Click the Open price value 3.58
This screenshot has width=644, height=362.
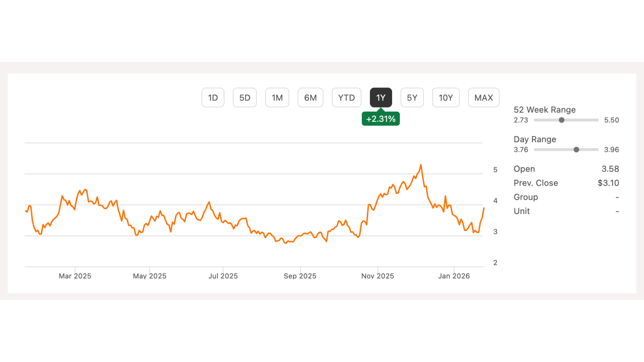point(610,169)
